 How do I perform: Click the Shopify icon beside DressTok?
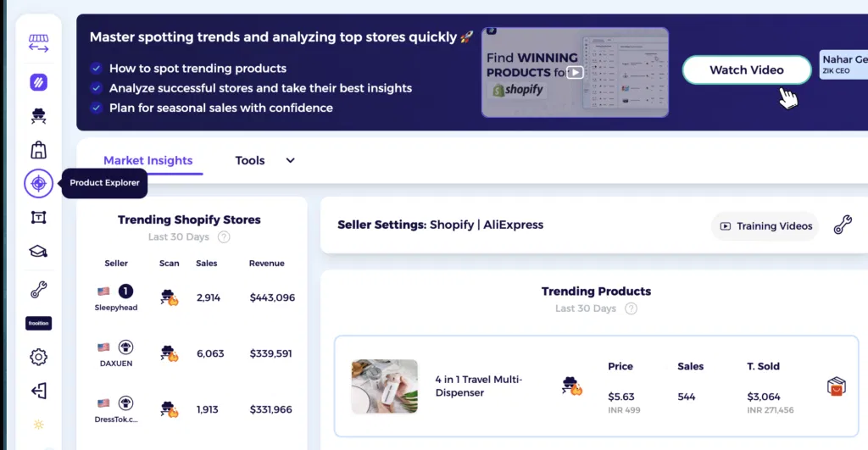pyautogui.click(x=125, y=403)
